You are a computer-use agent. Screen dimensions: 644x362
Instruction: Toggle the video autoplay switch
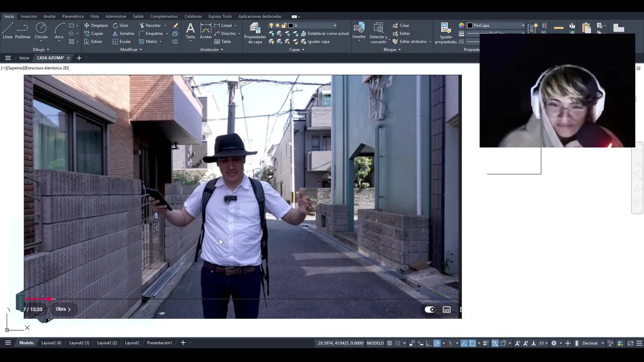click(x=430, y=310)
